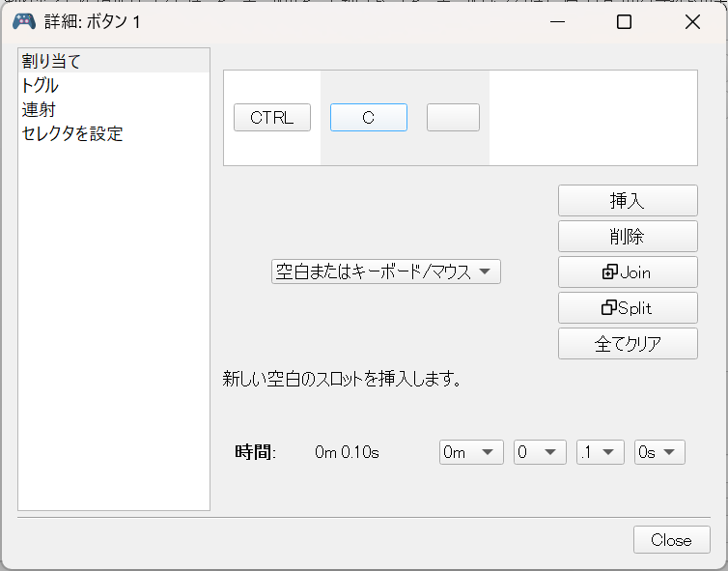The image size is (728, 571).
Task: Click the Join button
Action: 628,272
